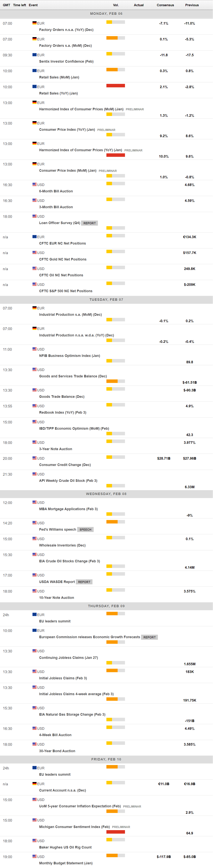
Task: Click the red volatility bar for Retail Sales (YoY)
Action: (115, 86)
